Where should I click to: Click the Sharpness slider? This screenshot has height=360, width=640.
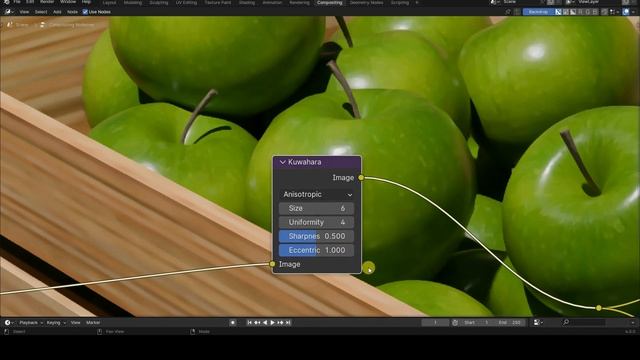point(317,236)
